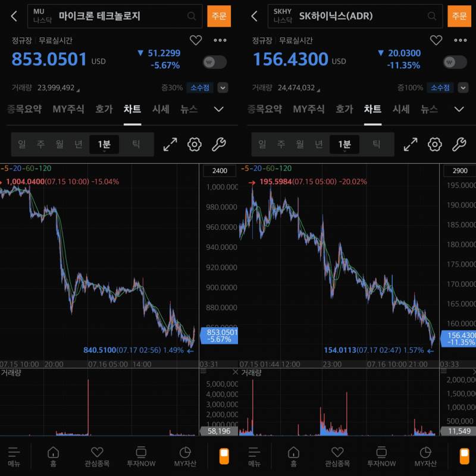476x476 pixels.
Task: Expand the dropdown next to 소수점 on SKHY
Action: (x=464, y=87)
